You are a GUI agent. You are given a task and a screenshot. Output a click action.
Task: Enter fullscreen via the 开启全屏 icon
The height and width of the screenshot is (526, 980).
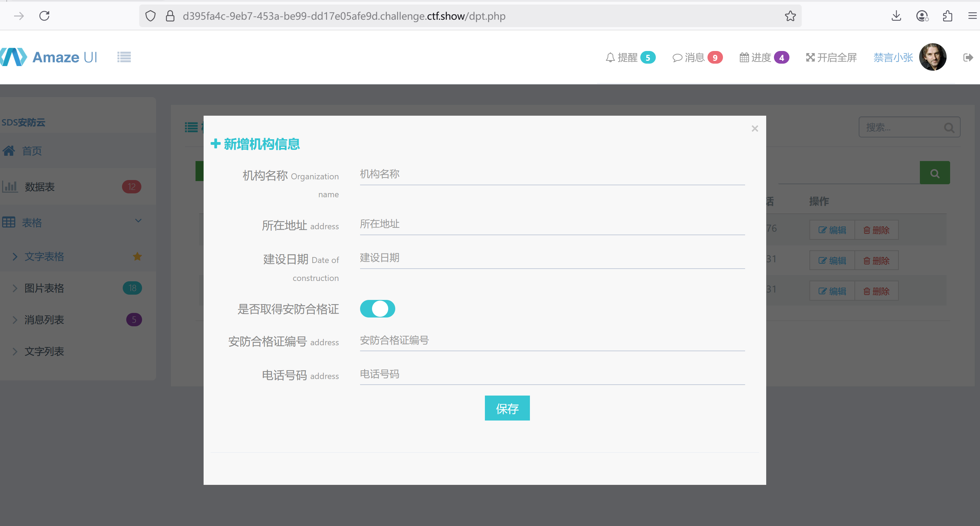tap(811, 57)
